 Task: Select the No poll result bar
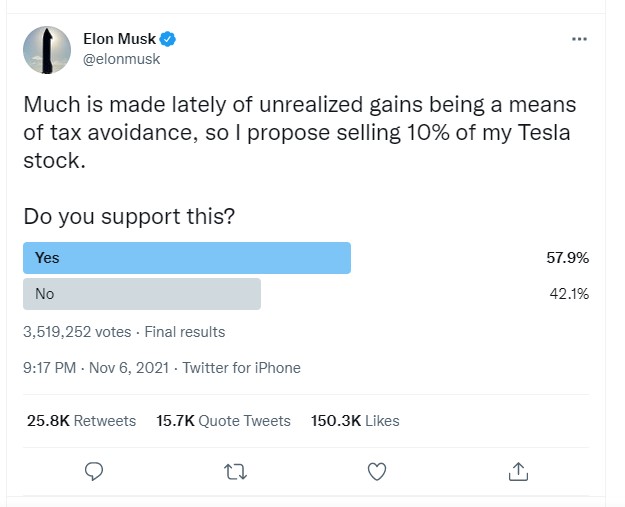[141, 294]
